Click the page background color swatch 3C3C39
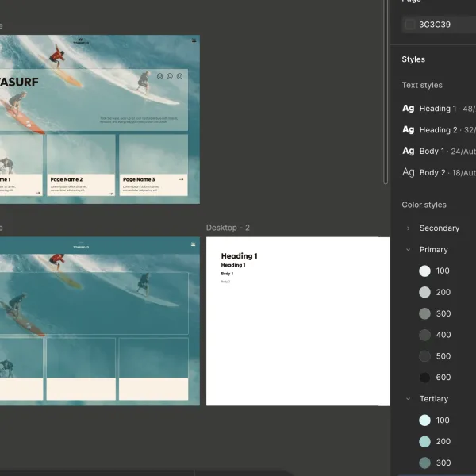The image size is (476, 476). coord(410,25)
